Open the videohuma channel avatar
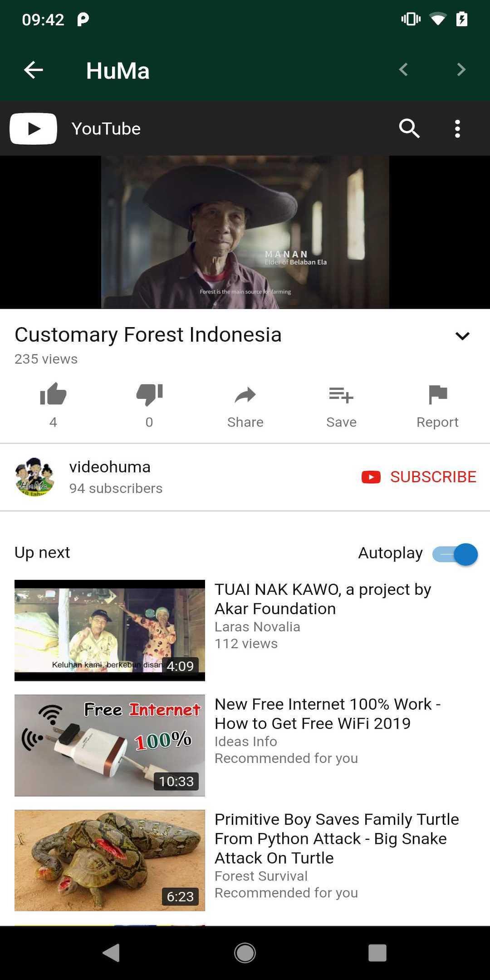 34,477
